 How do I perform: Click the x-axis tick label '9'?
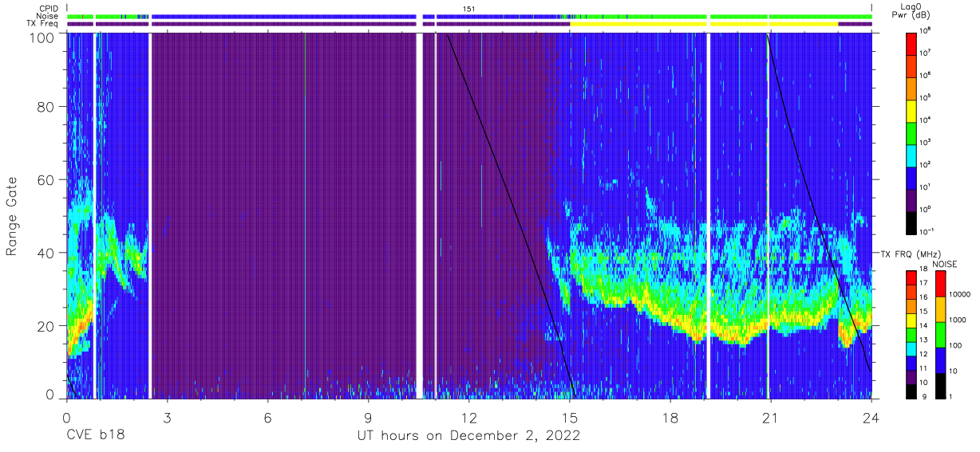[x=368, y=417]
